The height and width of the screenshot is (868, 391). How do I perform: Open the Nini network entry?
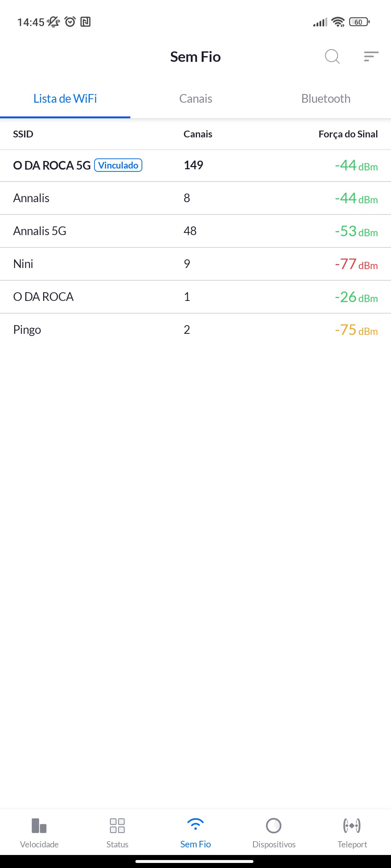[23, 264]
